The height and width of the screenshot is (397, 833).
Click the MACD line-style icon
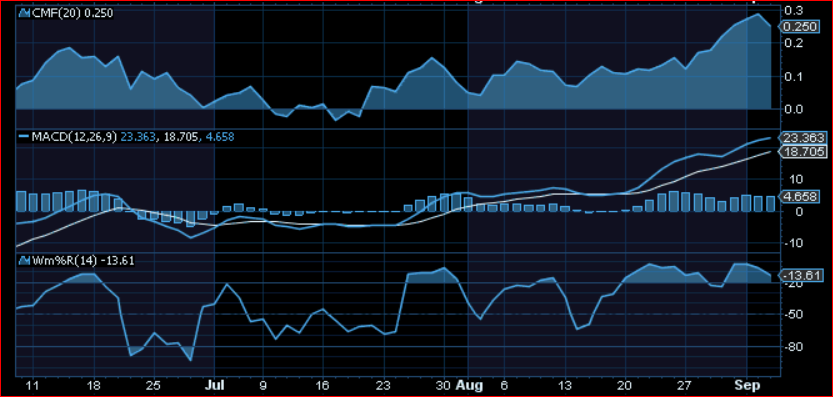click(x=24, y=137)
